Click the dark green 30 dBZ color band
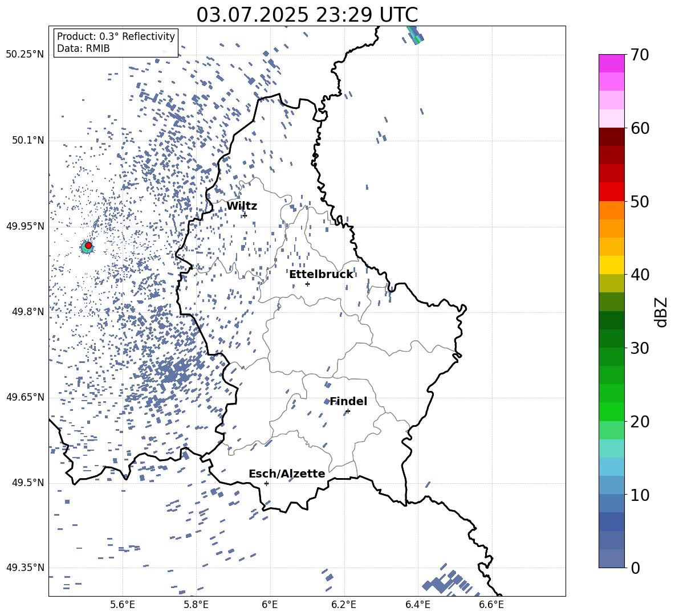The image size is (675, 616). point(611,338)
